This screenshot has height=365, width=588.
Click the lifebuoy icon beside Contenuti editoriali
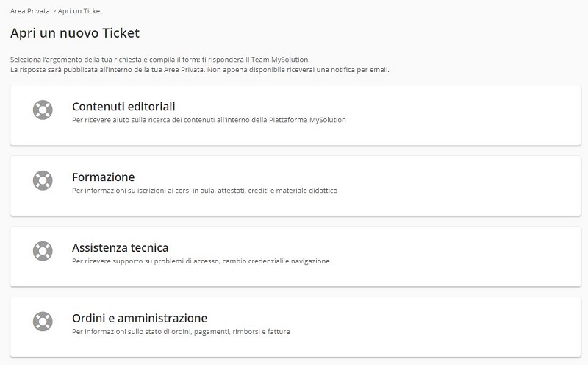click(x=43, y=110)
